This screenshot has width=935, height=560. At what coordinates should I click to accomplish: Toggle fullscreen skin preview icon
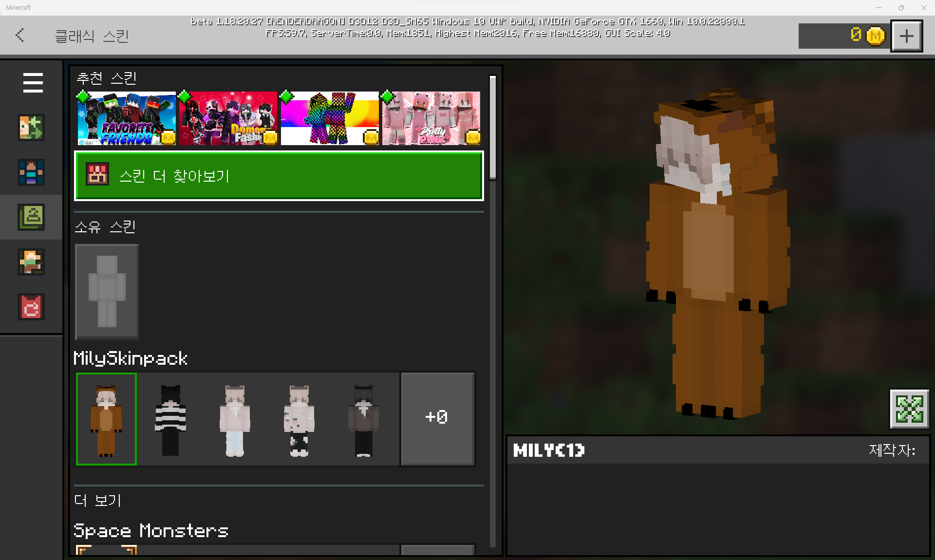pyautogui.click(x=909, y=409)
